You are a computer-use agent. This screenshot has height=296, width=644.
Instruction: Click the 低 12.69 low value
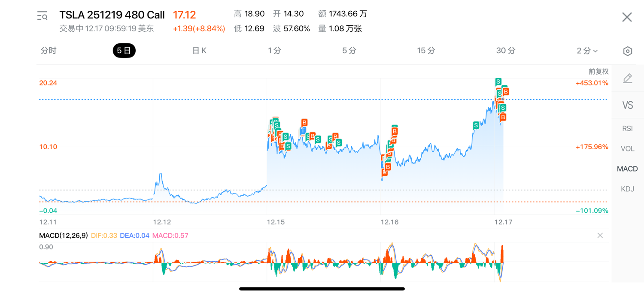(x=249, y=29)
